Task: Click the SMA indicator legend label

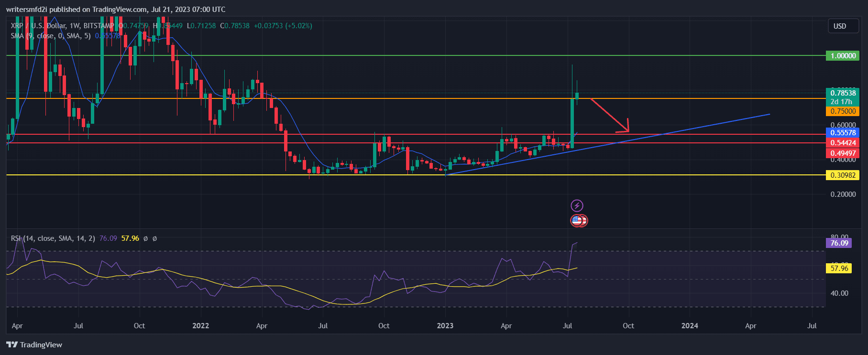Action: click(x=50, y=36)
